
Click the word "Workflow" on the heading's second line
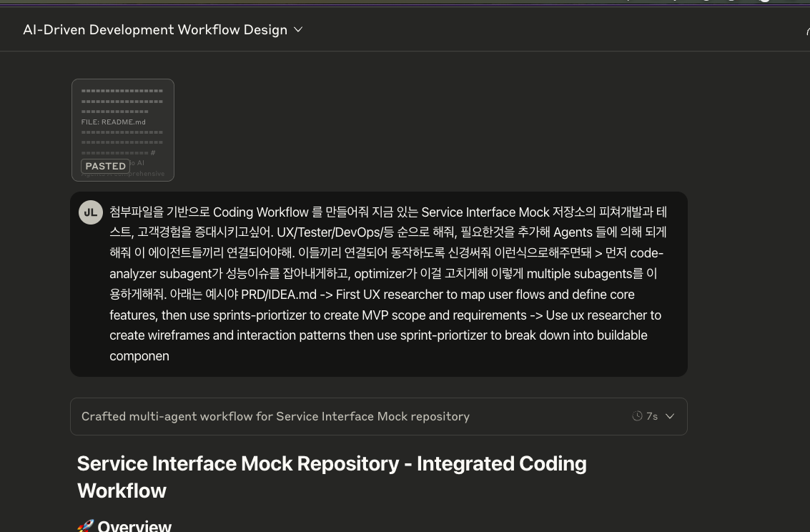[x=122, y=491]
